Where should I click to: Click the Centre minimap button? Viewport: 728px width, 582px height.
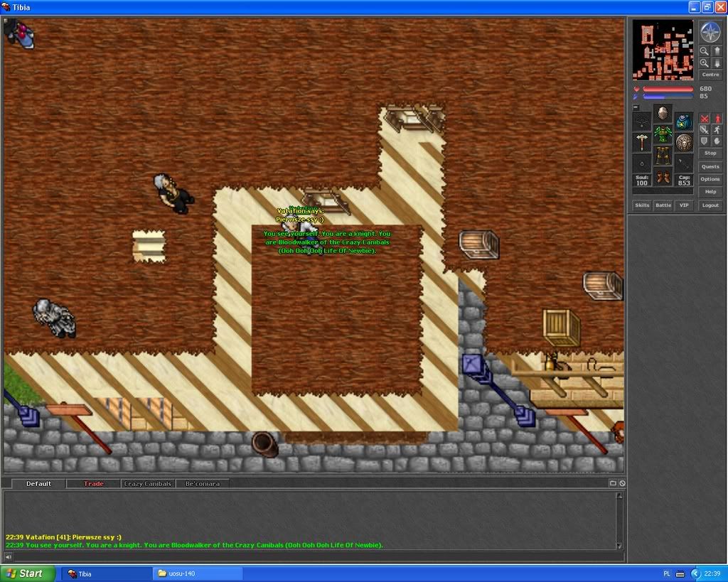pos(710,74)
